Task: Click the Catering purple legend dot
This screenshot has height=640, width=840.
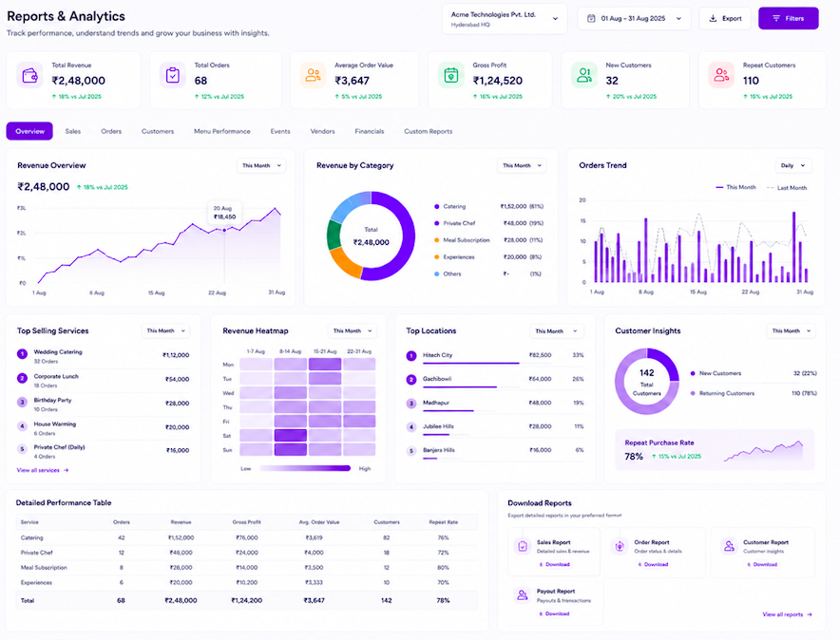Action: pos(437,207)
